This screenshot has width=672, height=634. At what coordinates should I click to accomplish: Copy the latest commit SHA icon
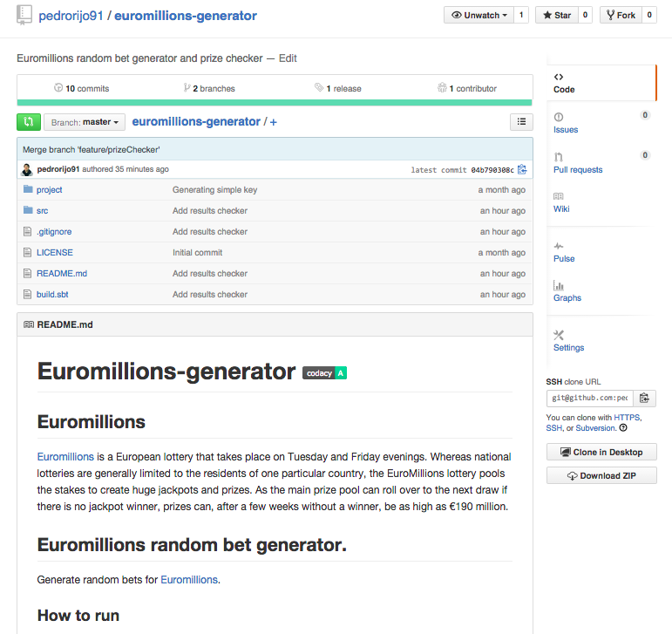click(522, 170)
